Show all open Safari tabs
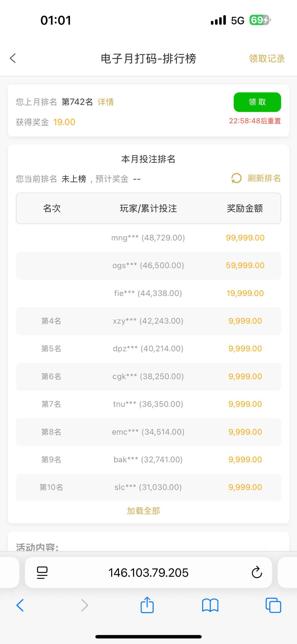 (x=273, y=605)
